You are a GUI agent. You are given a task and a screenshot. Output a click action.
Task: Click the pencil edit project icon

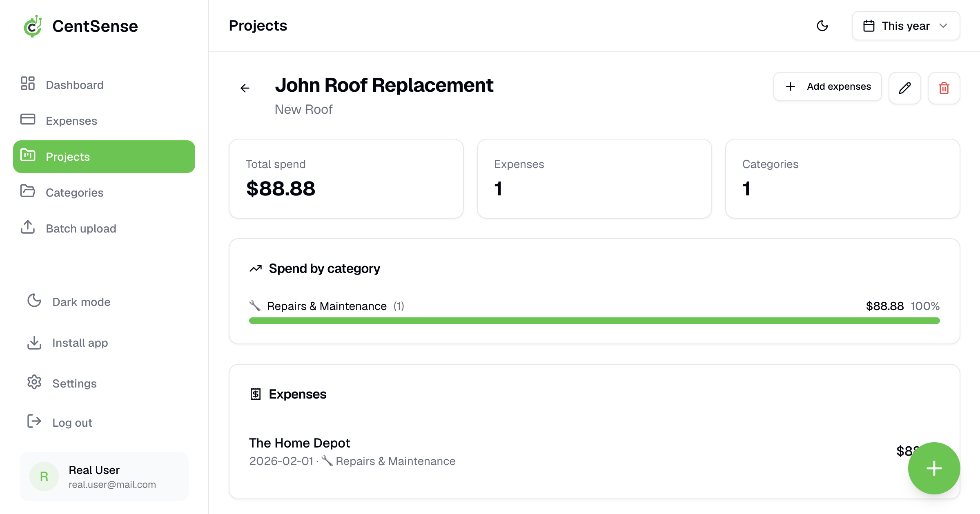(904, 88)
